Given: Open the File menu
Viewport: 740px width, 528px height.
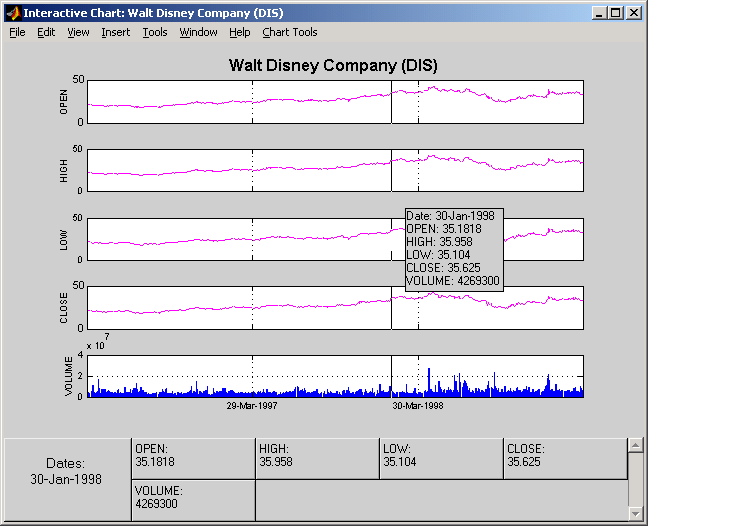Looking at the screenshot, I should 17,32.
